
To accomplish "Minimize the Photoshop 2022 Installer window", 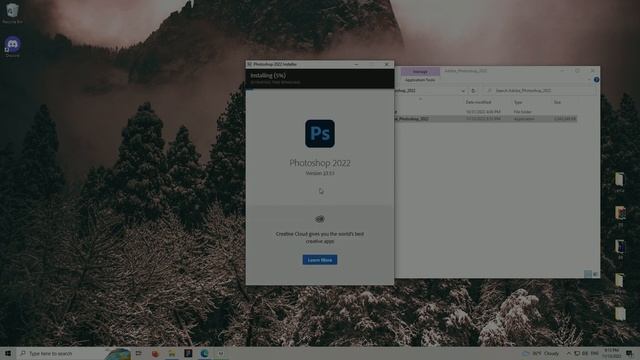I will point(356,64).
